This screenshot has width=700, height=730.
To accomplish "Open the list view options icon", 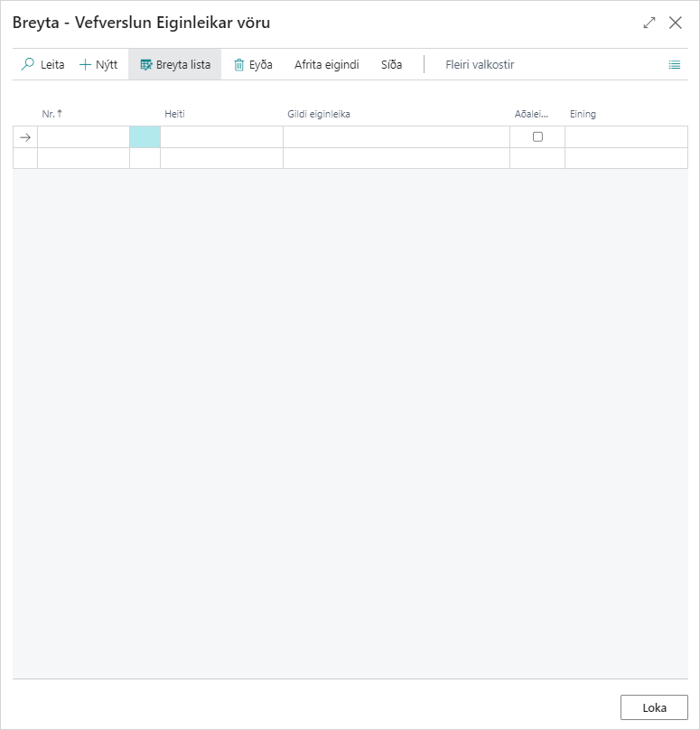I will pyautogui.click(x=674, y=65).
